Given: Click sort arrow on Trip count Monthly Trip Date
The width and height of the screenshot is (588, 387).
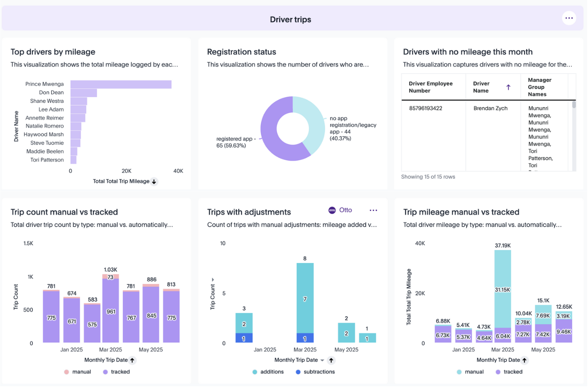Looking at the screenshot, I should 133,360.
